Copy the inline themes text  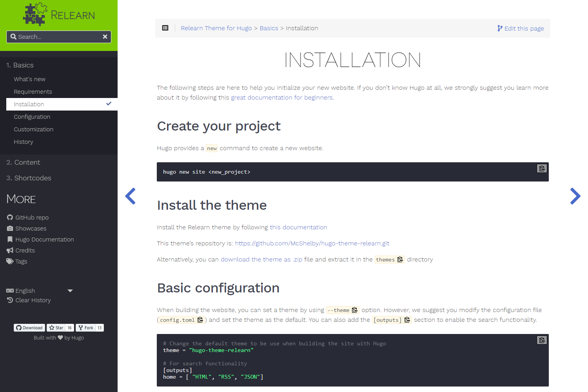click(400, 260)
